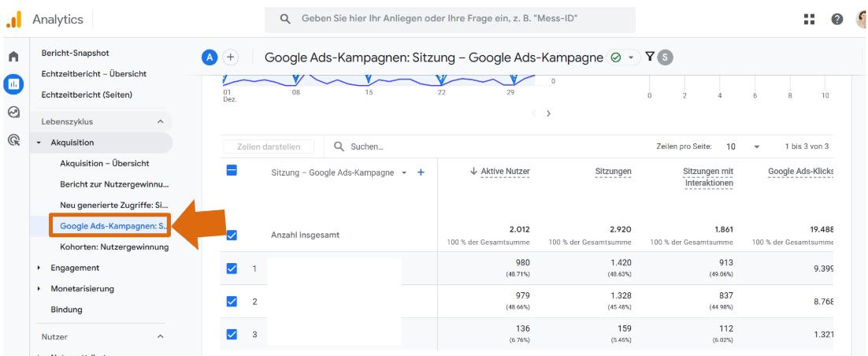Click the 2.920 total sessions value
Screen dimensions: 868x356
point(621,229)
